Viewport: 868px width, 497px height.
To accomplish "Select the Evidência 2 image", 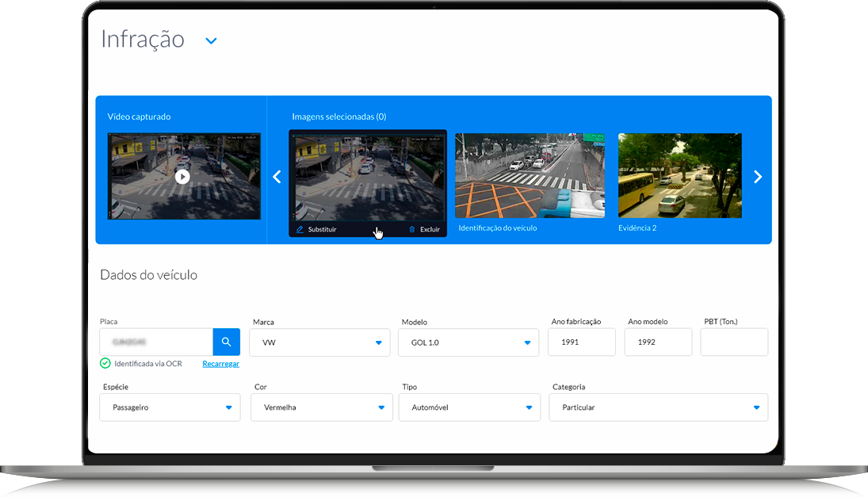I will (680, 175).
